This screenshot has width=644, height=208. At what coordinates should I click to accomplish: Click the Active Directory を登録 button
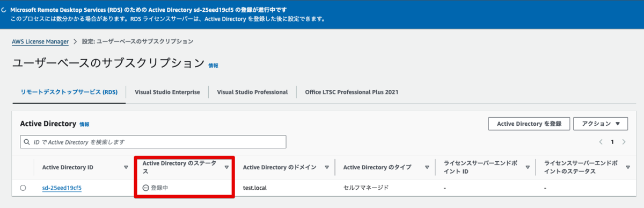tap(529, 124)
